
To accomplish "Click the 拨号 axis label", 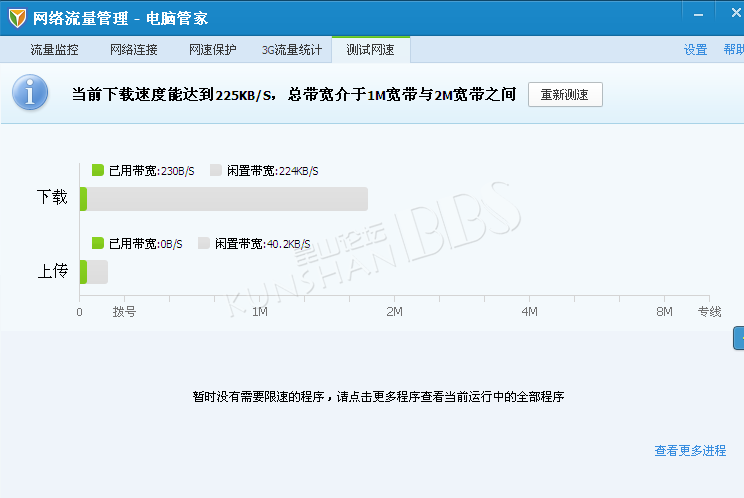I will click(124, 312).
